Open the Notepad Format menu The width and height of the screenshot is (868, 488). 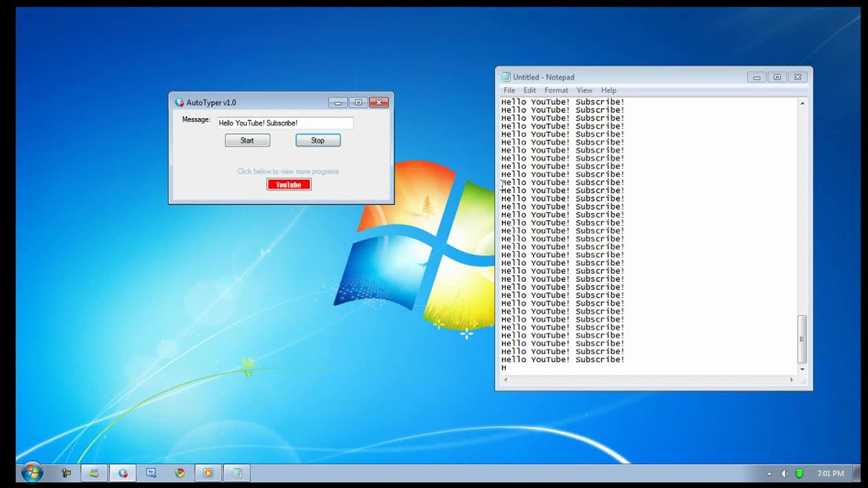pos(556,90)
